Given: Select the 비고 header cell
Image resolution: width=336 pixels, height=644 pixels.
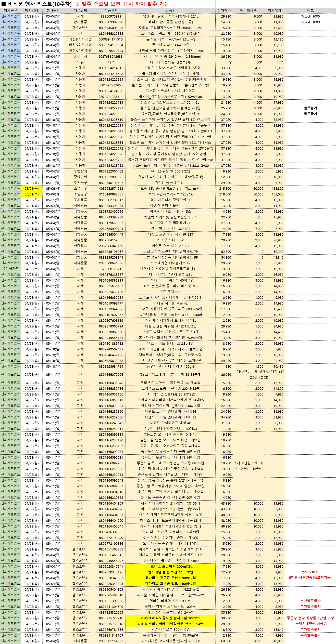Looking at the screenshot, I should coord(310,10).
